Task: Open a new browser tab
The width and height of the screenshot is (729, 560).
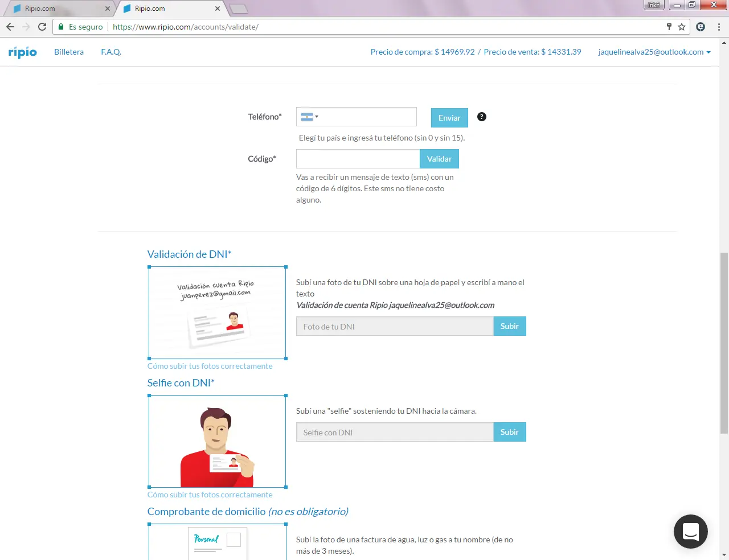Action: pos(238,9)
